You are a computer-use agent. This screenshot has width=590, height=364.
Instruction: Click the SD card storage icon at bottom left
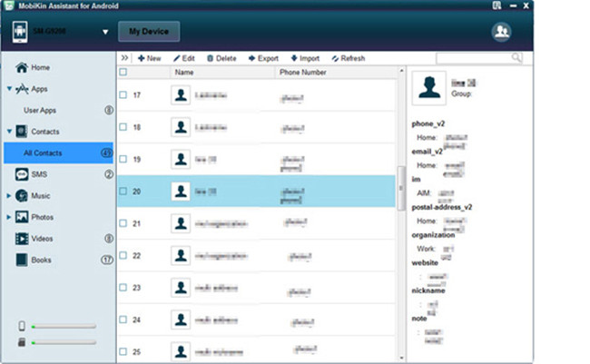[22, 342]
